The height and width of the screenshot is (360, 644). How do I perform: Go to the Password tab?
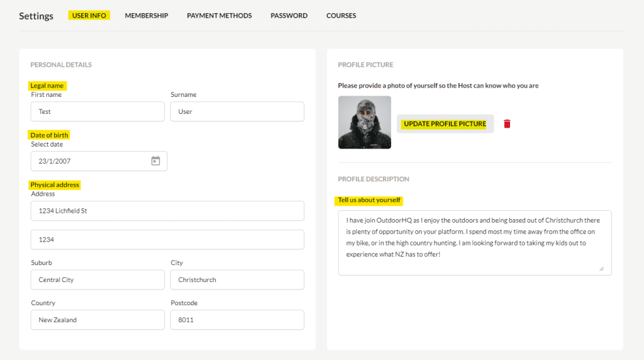(289, 16)
